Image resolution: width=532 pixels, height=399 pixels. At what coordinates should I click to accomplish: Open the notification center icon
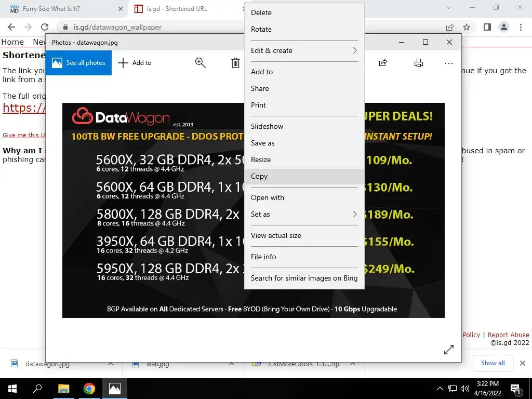[516, 390]
